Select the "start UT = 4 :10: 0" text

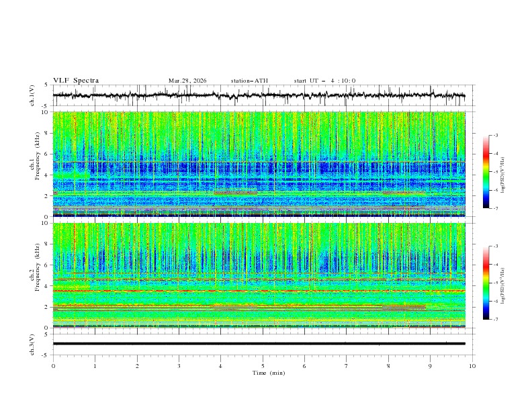tap(324, 81)
